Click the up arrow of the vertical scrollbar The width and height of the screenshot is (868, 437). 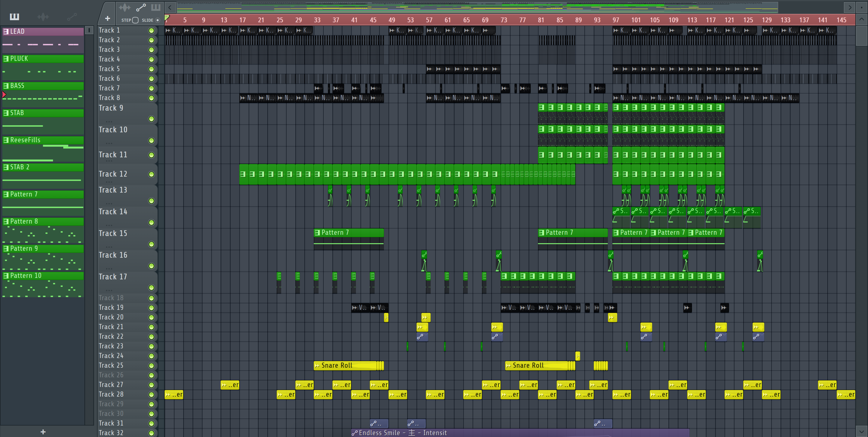(x=862, y=19)
